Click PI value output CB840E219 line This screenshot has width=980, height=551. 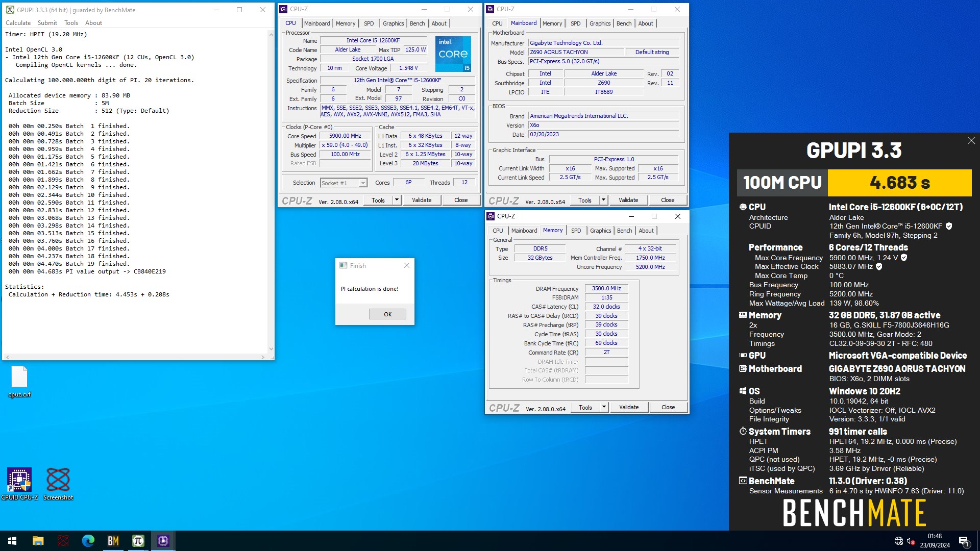(87, 271)
